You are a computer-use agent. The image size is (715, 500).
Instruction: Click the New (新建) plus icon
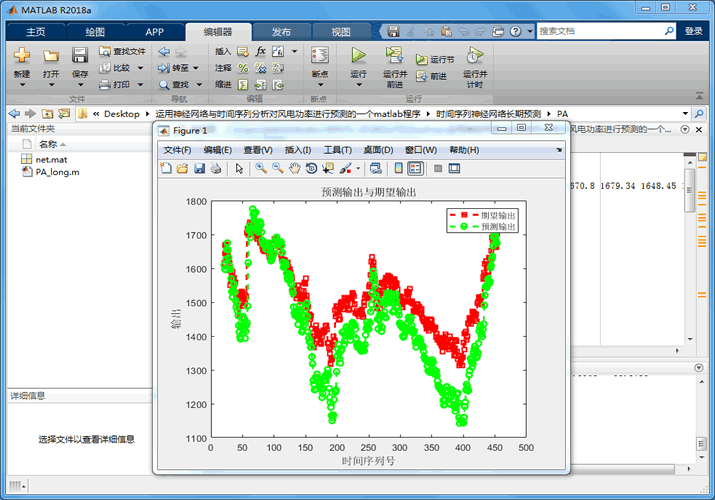[21, 56]
